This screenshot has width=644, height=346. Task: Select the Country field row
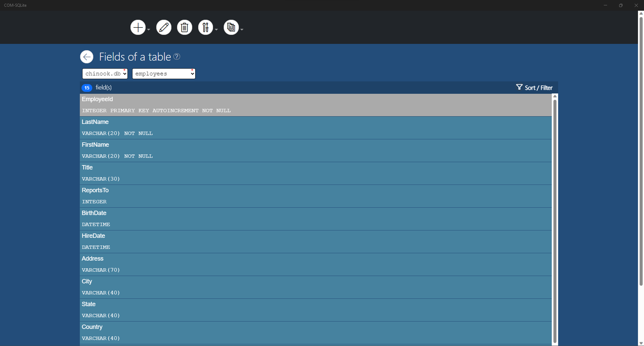[316, 333]
